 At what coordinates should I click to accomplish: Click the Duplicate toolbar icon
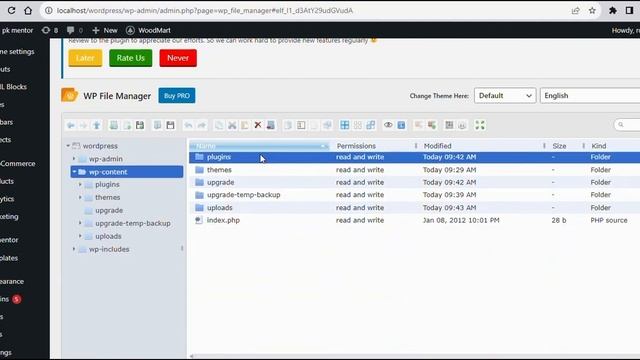coord(288,125)
